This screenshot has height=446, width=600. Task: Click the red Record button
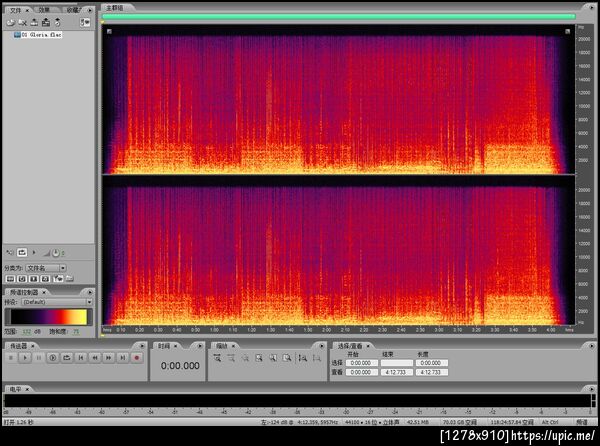coord(137,358)
